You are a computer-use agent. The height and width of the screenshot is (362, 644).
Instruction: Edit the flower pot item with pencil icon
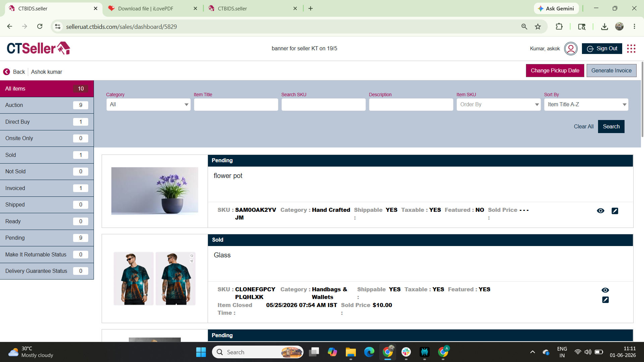click(615, 211)
